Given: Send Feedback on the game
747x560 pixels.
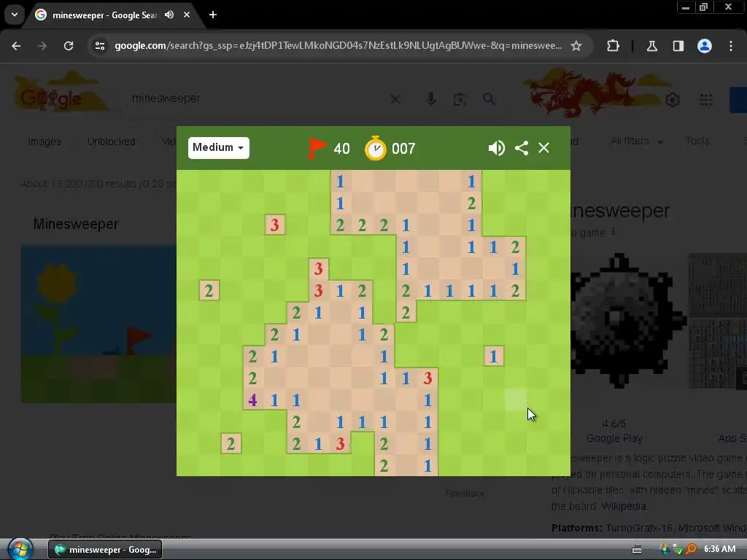Looking at the screenshot, I should tap(465, 494).
